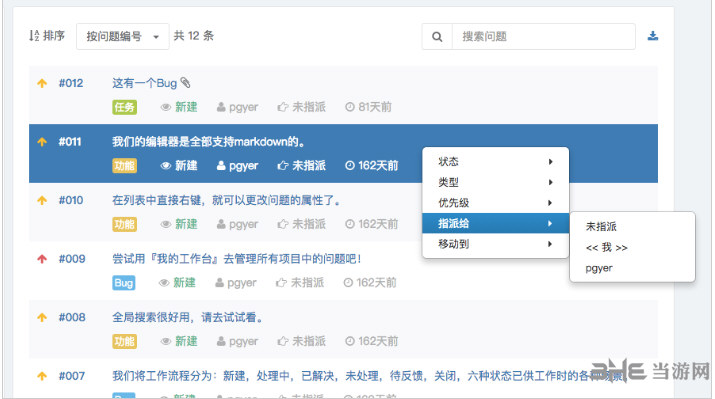The height and width of the screenshot is (399, 715).
Task: Click the clock icon on issue #009
Action: click(x=348, y=283)
